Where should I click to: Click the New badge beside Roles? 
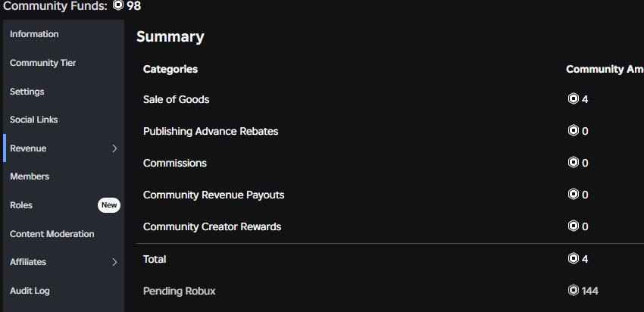[109, 205]
